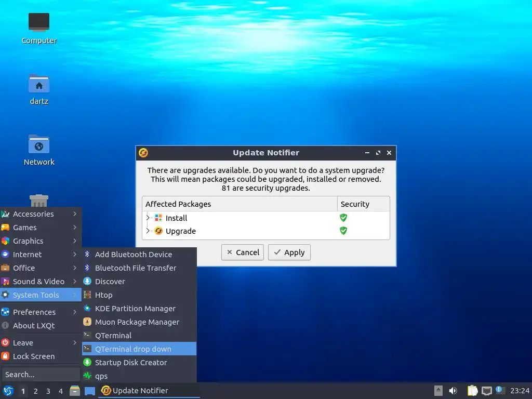Launch Muon Package Manager
The image size is (532, 399).
click(139, 322)
